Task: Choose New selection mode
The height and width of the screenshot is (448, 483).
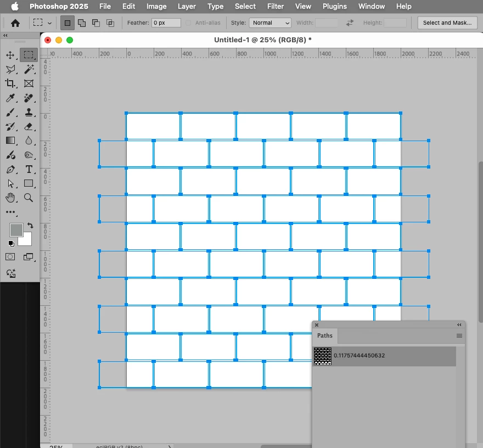Action: [x=68, y=23]
